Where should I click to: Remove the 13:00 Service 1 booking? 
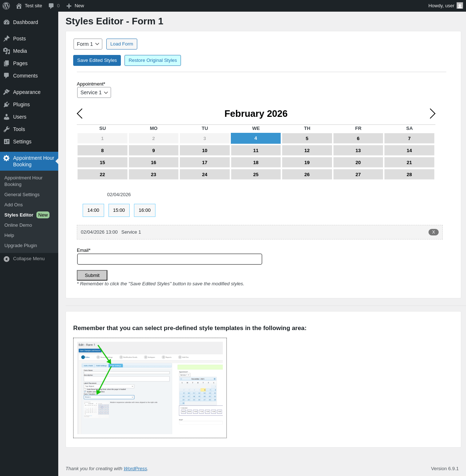coord(433,232)
